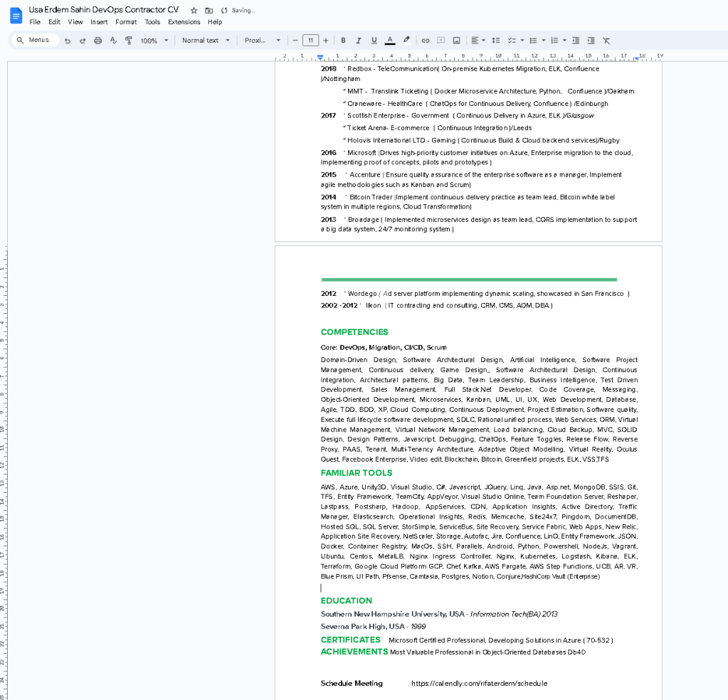Click the 2016 Microsoft entry
The image size is (728, 700).
tap(477, 157)
